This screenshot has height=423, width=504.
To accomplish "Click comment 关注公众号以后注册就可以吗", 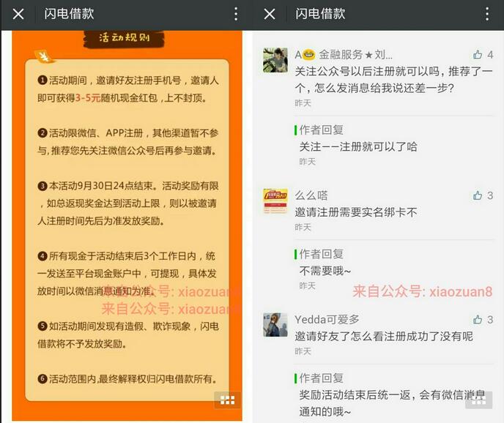I will point(393,80).
